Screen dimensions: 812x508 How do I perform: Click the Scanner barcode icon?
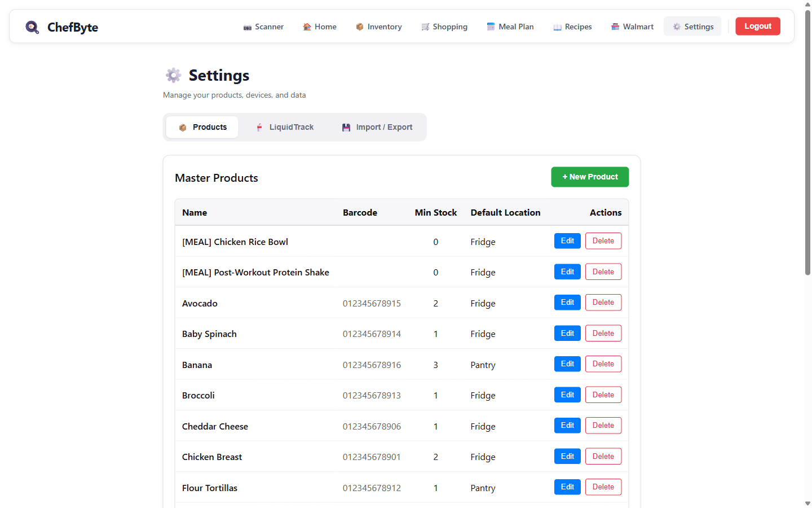[x=247, y=27]
